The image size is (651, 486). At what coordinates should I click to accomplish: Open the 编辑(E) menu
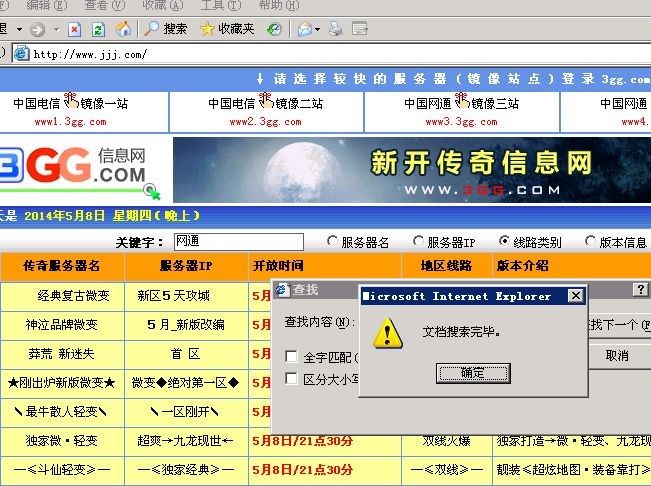coord(46,5)
